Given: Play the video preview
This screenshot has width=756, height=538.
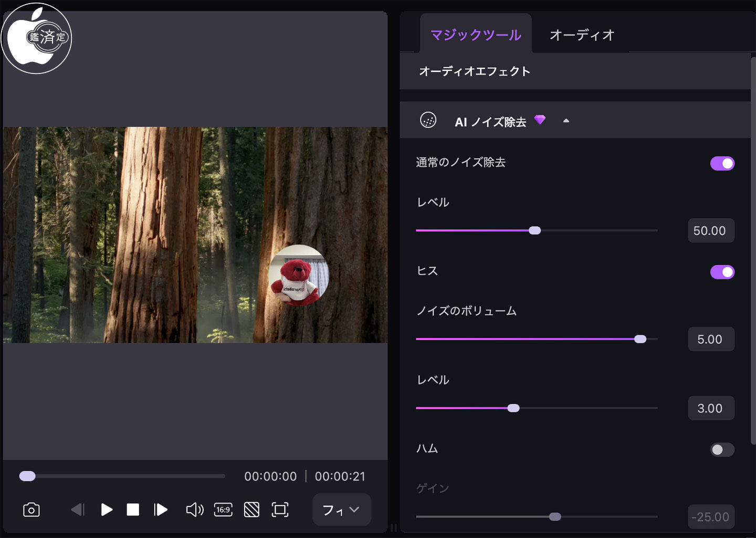Looking at the screenshot, I should tap(107, 510).
